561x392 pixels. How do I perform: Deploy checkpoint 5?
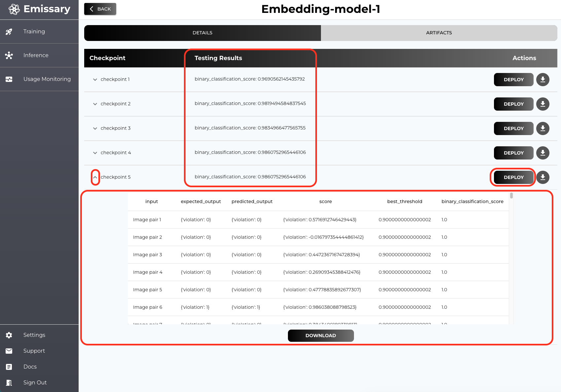click(513, 177)
